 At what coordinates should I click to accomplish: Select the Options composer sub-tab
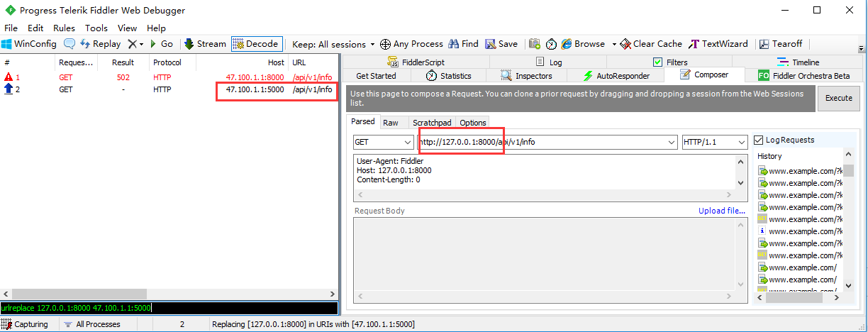click(x=473, y=123)
